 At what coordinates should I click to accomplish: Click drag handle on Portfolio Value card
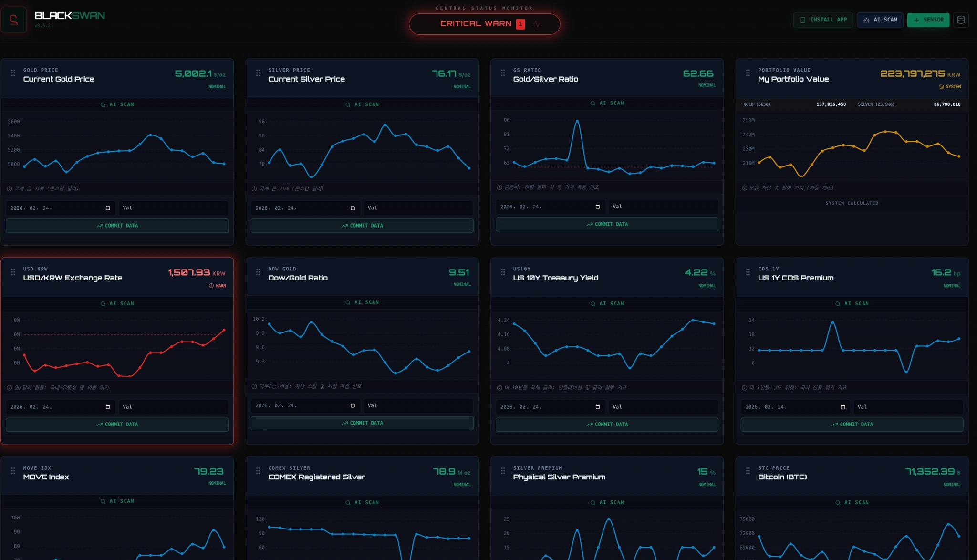tap(748, 73)
